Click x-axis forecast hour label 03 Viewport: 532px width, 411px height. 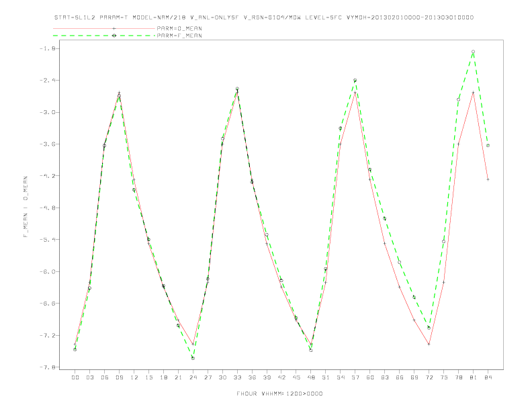(x=89, y=377)
